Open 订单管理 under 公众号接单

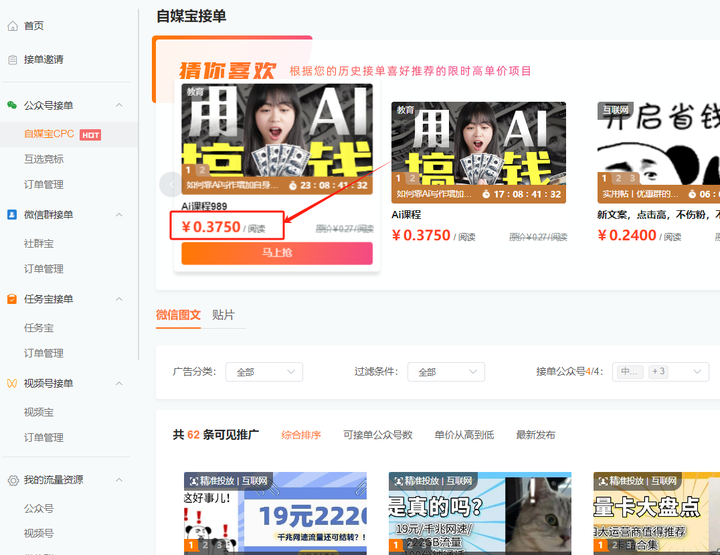tap(44, 185)
